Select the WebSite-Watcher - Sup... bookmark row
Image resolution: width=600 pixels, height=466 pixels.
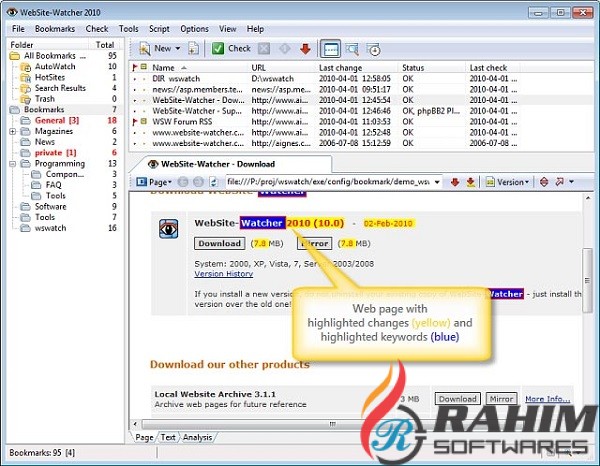pos(325,111)
